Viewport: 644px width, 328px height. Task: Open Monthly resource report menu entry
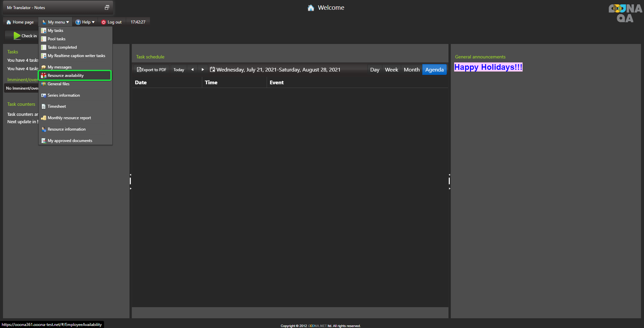69,118
